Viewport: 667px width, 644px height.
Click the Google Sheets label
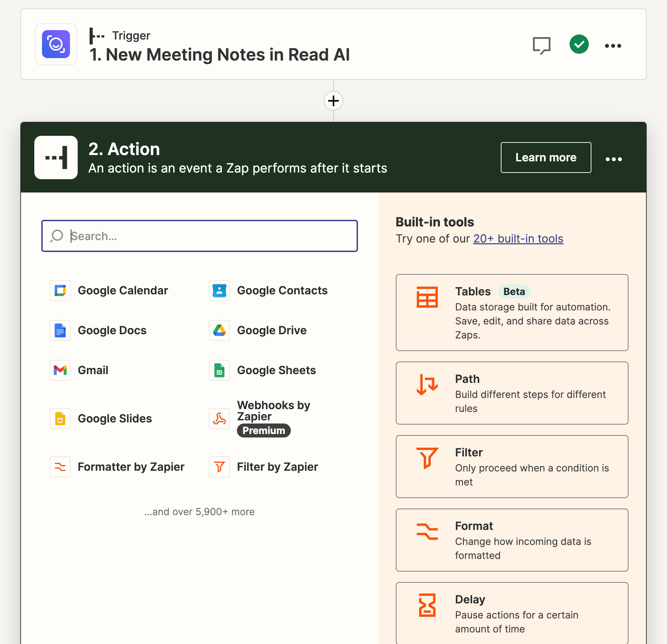pyautogui.click(x=276, y=370)
